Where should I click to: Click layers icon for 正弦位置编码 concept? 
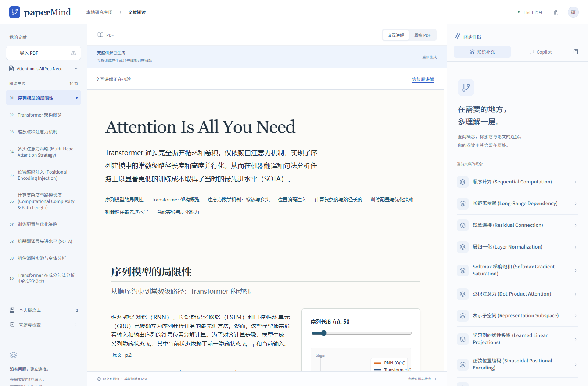point(463,365)
